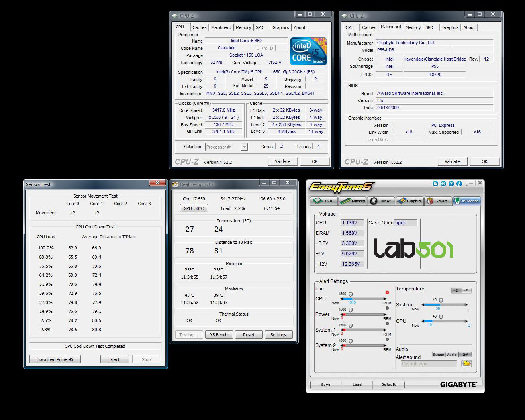This screenshot has width=525, height=420.
Task: Set alert sound mode to Buzzer
Action: coord(439,355)
